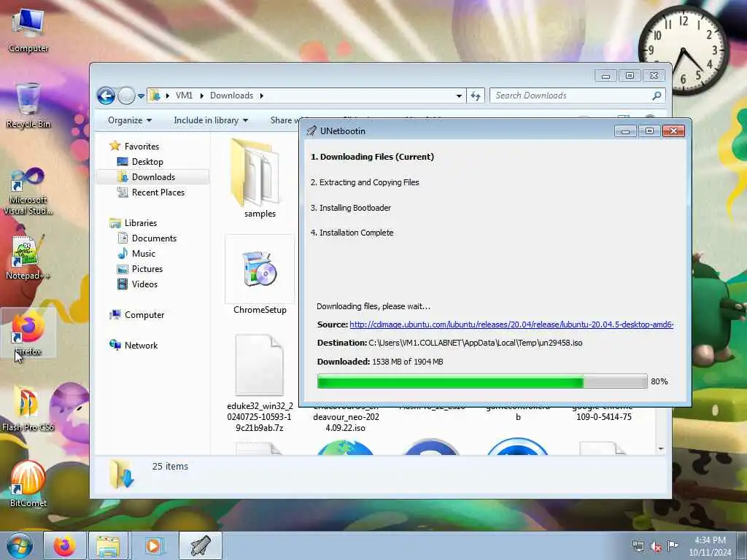Screen dimensions: 747x560
Task: Open the recent locations dropdown arrow
Action: (x=141, y=96)
